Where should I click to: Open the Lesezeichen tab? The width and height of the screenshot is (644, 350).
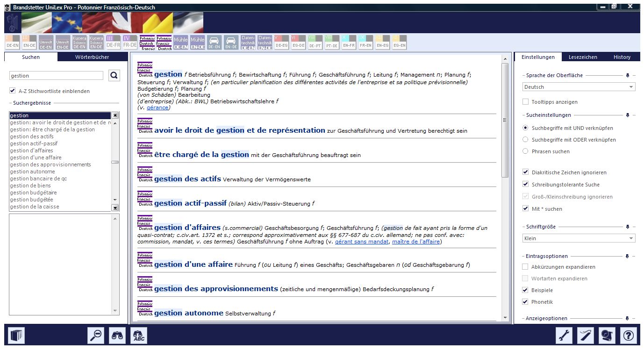[583, 57]
